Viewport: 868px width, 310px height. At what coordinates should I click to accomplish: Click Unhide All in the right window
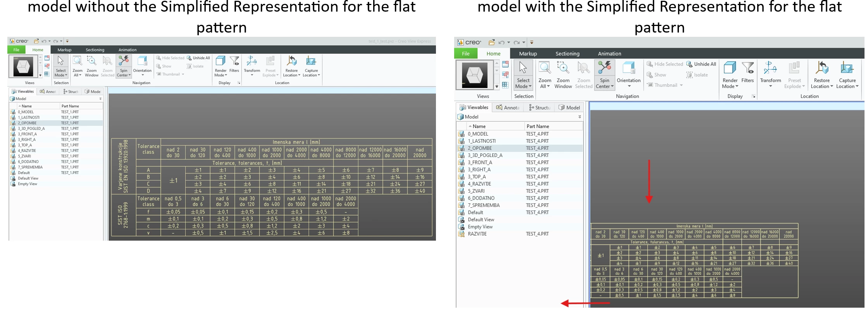point(701,64)
